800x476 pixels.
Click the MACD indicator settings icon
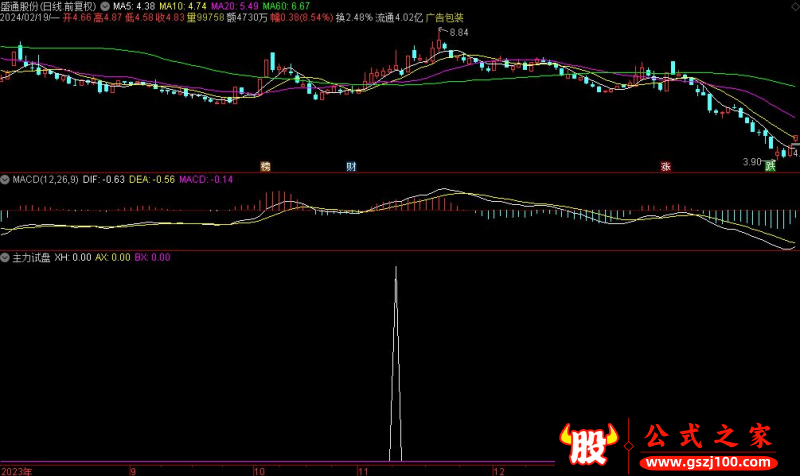coord(6,179)
